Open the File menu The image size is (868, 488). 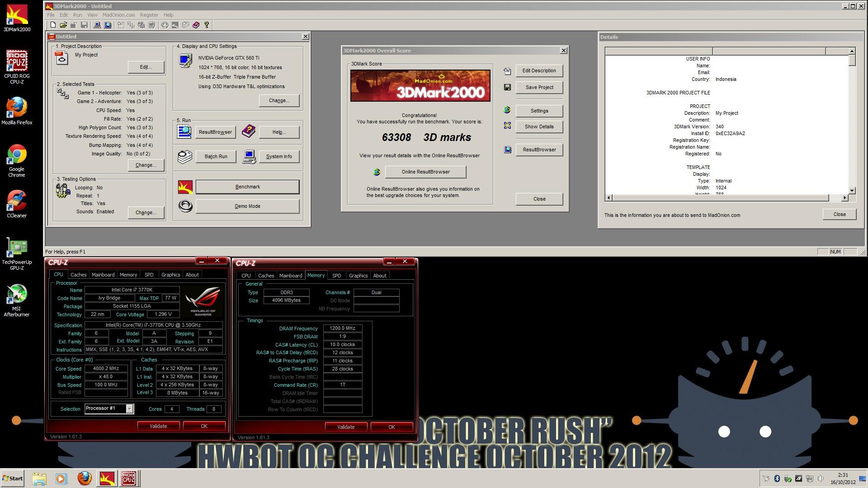(x=51, y=15)
